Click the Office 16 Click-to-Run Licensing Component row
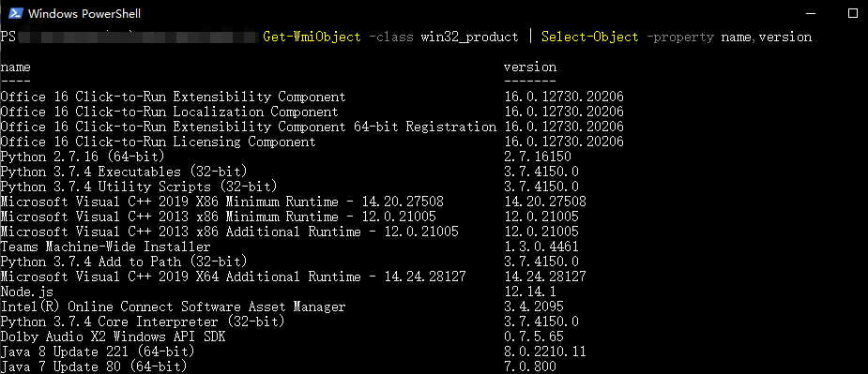Screen dimensions: 868x374 click(x=312, y=142)
